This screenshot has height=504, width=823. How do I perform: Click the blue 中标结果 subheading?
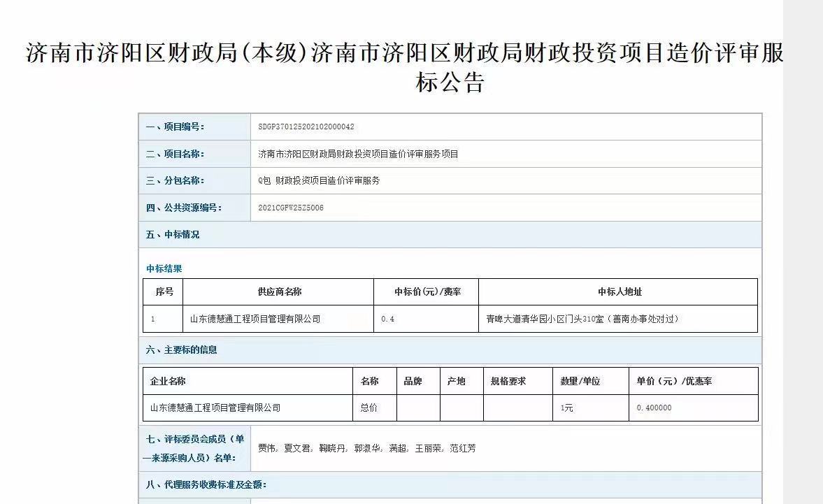click(164, 268)
